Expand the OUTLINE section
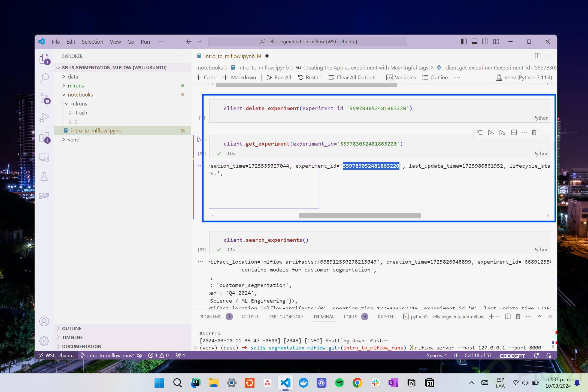The width and height of the screenshot is (588, 392). pyautogui.click(x=71, y=328)
